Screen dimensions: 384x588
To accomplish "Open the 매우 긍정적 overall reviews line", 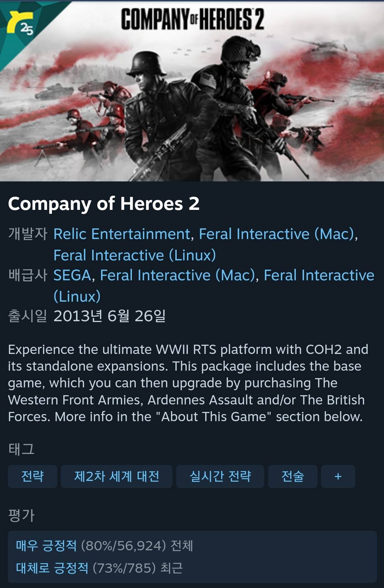I will click(104, 545).
